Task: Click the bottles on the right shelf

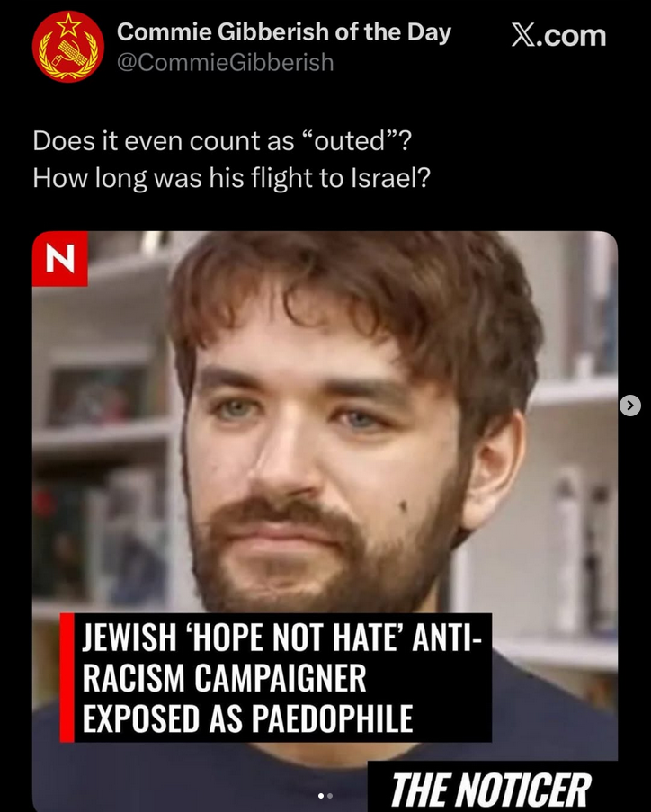Action: click(579, 549)
